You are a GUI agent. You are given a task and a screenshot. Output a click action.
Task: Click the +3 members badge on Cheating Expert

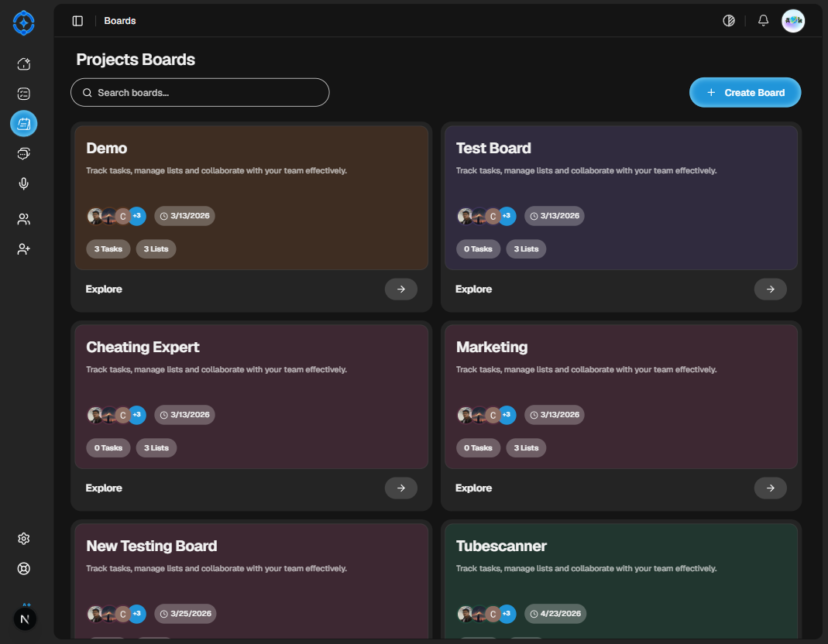click(x=137, y=415)
